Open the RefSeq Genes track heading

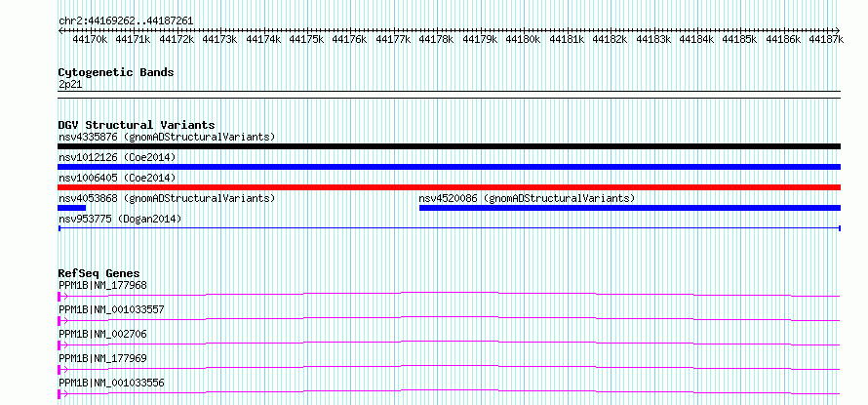[x=99, y=273]
